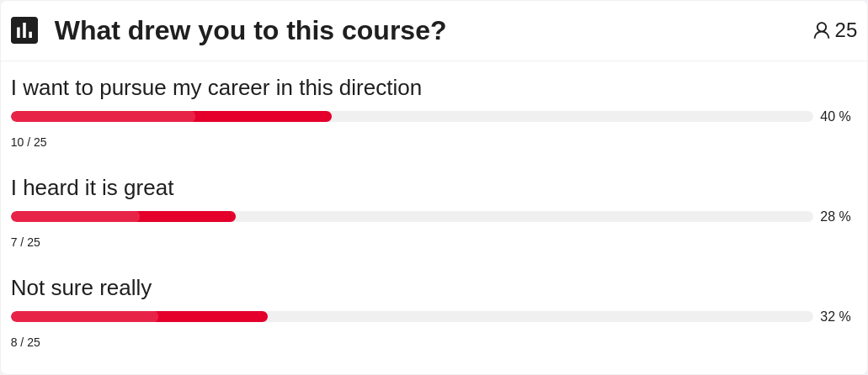868x375 pixels.
Task: Pick the 'Not sure really' option text
Action: pyautogui.click(x=82, y=288)
